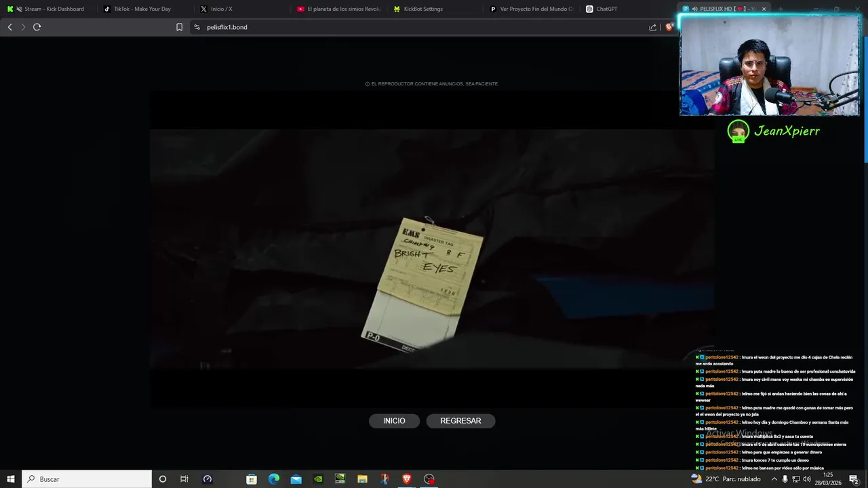Open the speedometer app on taskbar
The width and height of the screenshot is (868, 488).
[208, 479]
